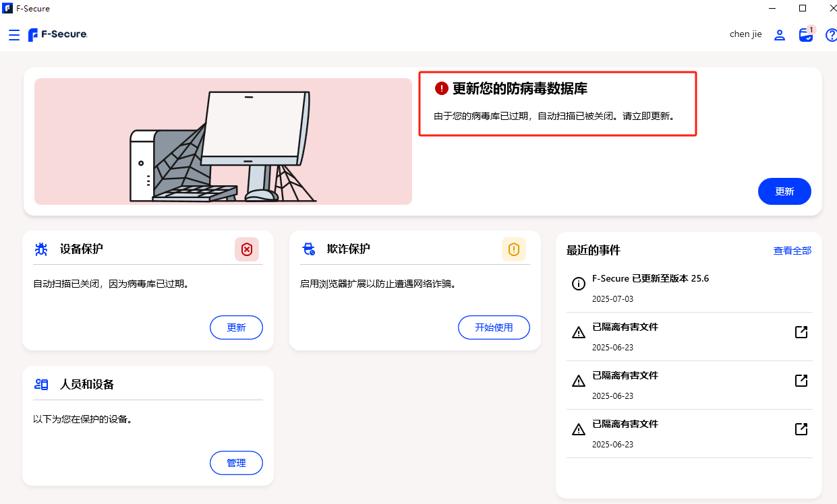Screen dimensions: 837x504
Task: Click the info icon beside F-Secure 已更新至版本 25.6
Action: point(579,284)
